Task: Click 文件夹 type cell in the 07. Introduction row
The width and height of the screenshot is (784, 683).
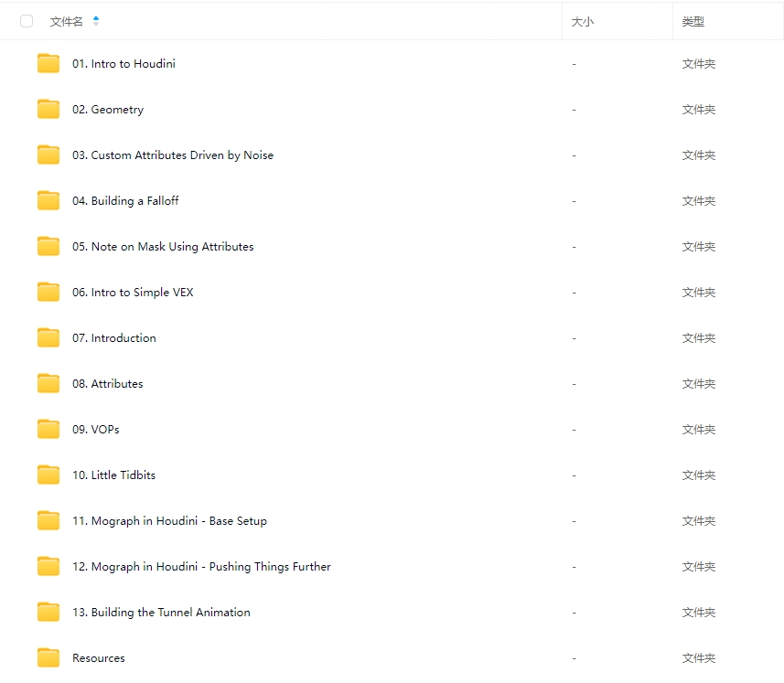Action: [x=699, y=337]
